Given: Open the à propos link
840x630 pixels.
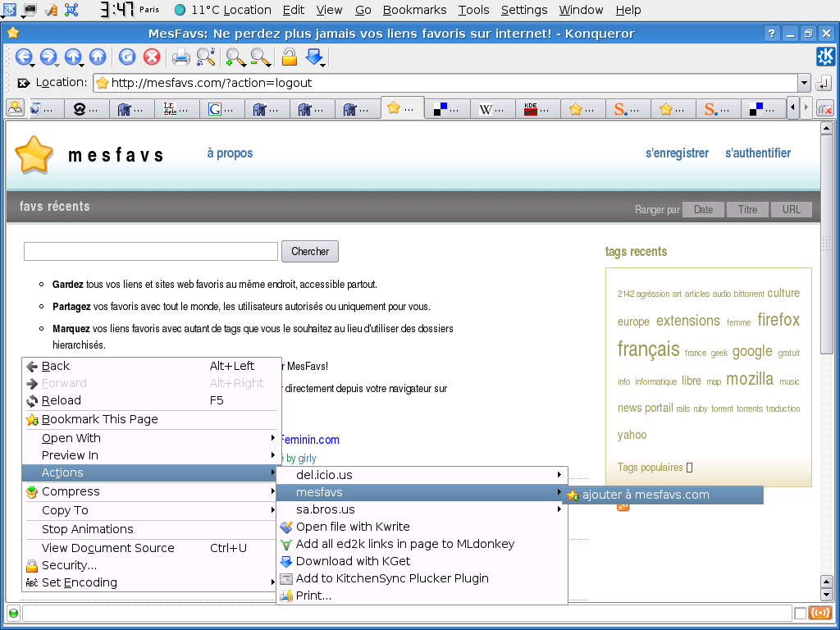Looking at the screenshot, I should pos(230,153).
